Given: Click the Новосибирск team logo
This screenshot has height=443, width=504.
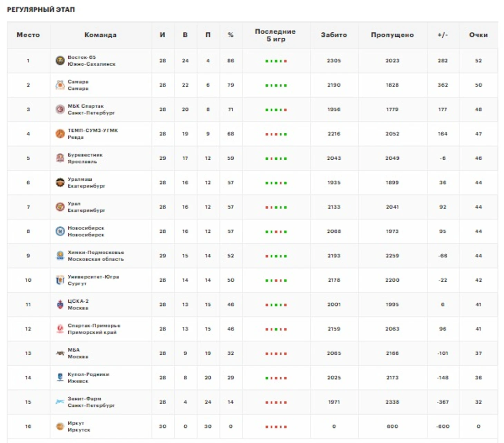Looking at the screenshot, I should (x=60, y=231).
